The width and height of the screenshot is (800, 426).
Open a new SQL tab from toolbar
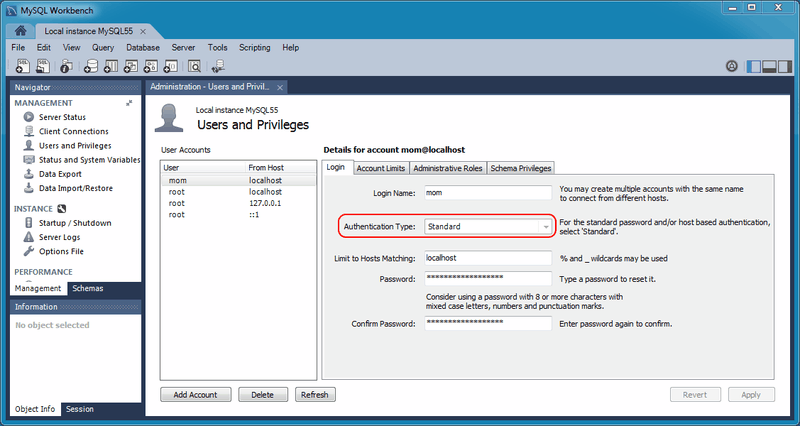pyautogui.click(x=22, y=67)
